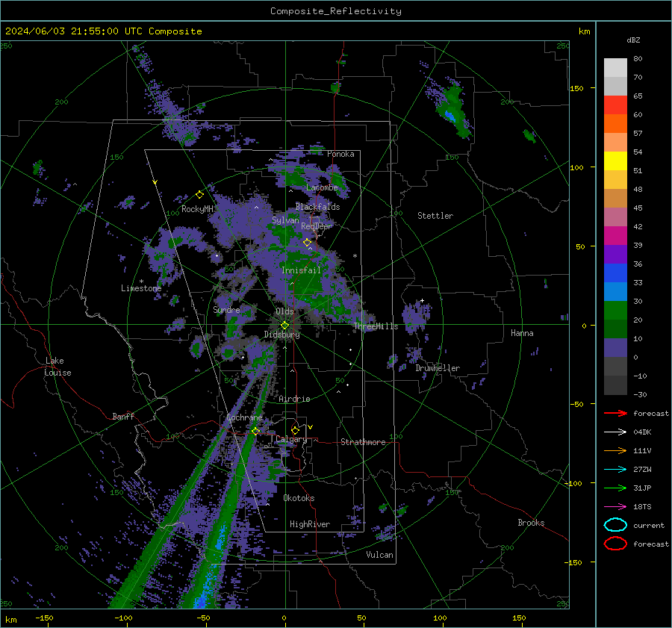
Task: Click the Banff label
Action: (x=123, y=416)
